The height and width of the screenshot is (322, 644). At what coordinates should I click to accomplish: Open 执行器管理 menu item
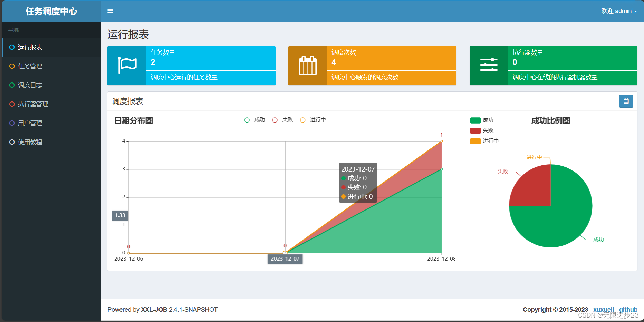[51, 104]
